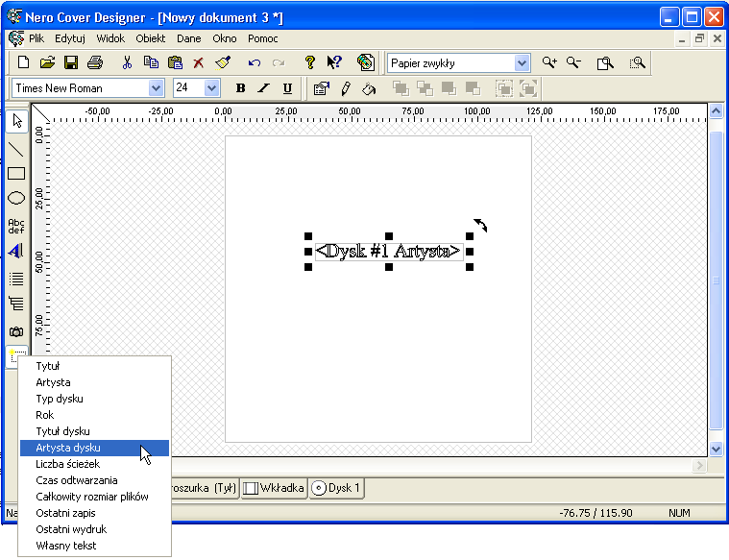Click the rotation handle arrow on the object
Image resolution: width=729 pixels, height=560 pixels.
pyautogui.click(x=481, y=225)
